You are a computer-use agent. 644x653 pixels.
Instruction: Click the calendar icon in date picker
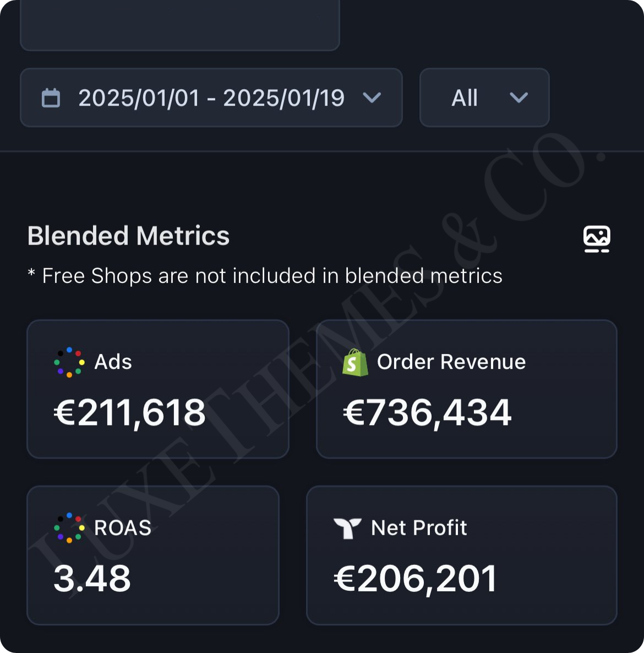pos(51,98)
